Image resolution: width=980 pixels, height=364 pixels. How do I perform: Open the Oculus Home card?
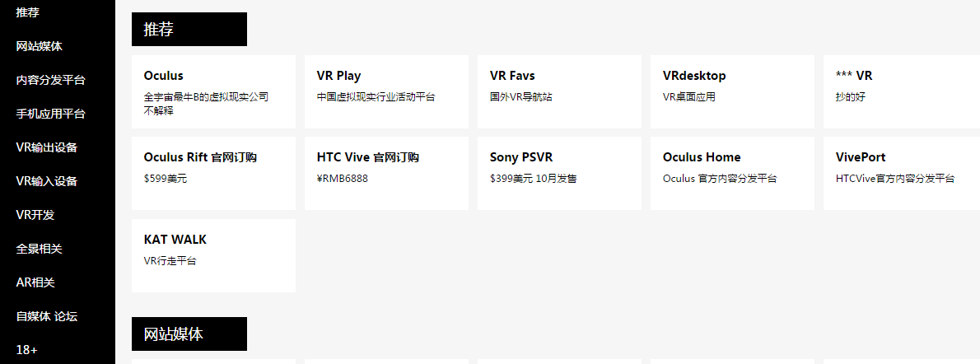732,173
